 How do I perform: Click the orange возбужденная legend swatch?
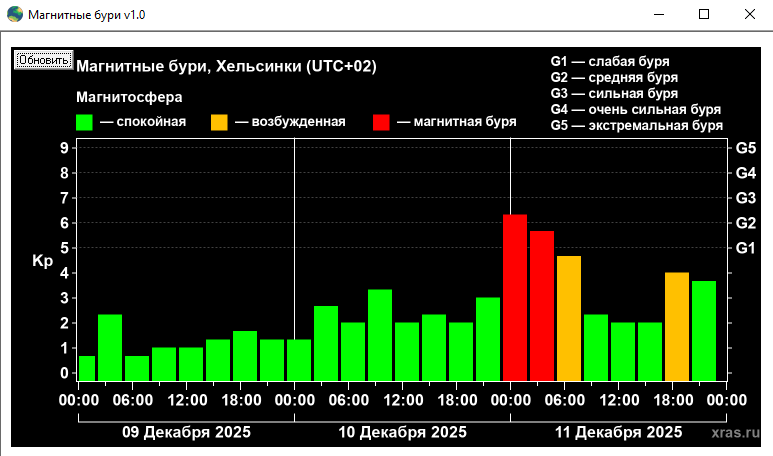coord(219,122)
